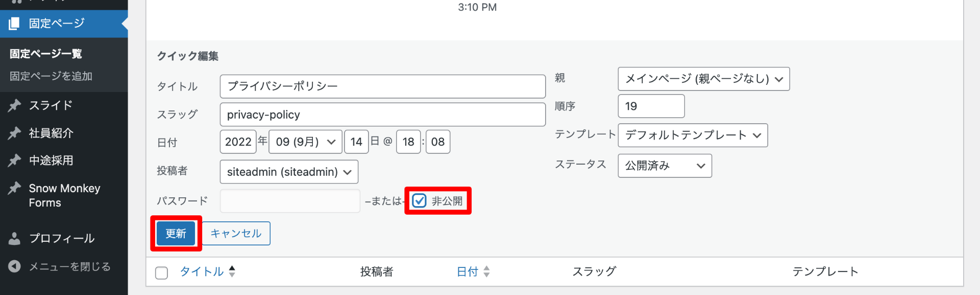Uncheck the 非公開 checkbox
The image size is (980, 295).
(x=419, y=201)
